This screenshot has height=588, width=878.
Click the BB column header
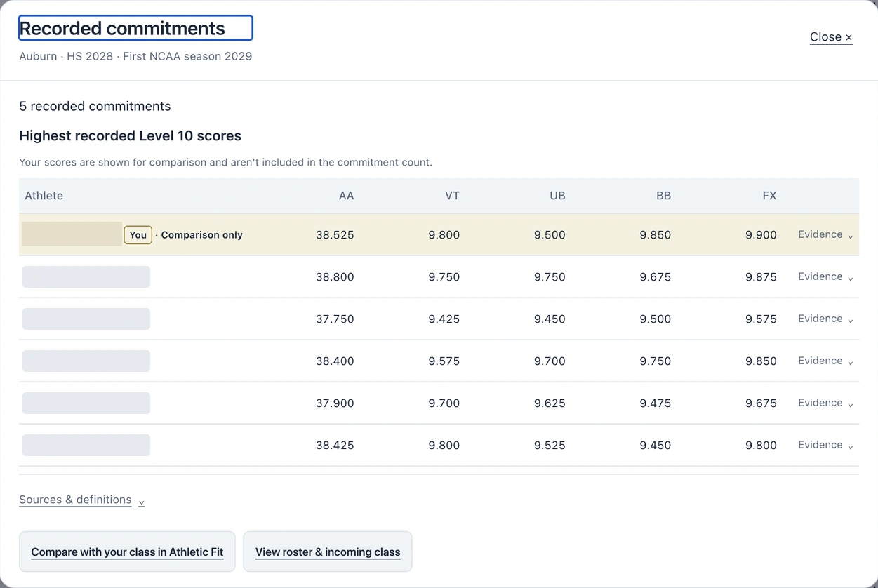[x=663, y=196]
